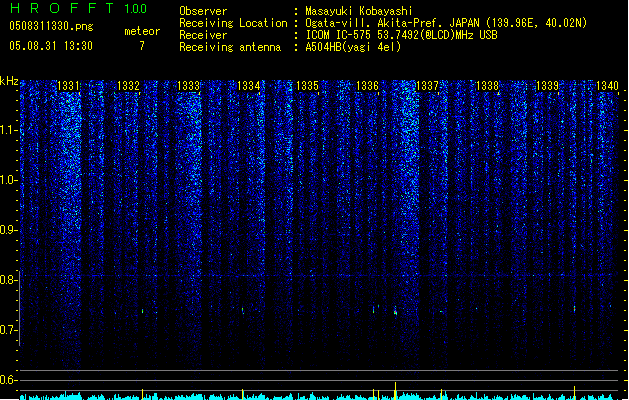This screenshot has height=400, width=629.
Task: Click the 'Observer' label
Action: (x=203, y=11)
